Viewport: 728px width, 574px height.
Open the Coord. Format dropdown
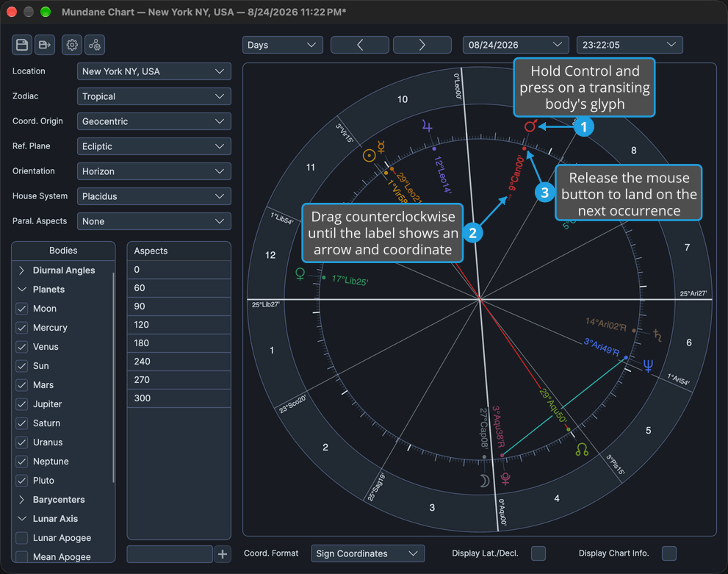(368, 553)
